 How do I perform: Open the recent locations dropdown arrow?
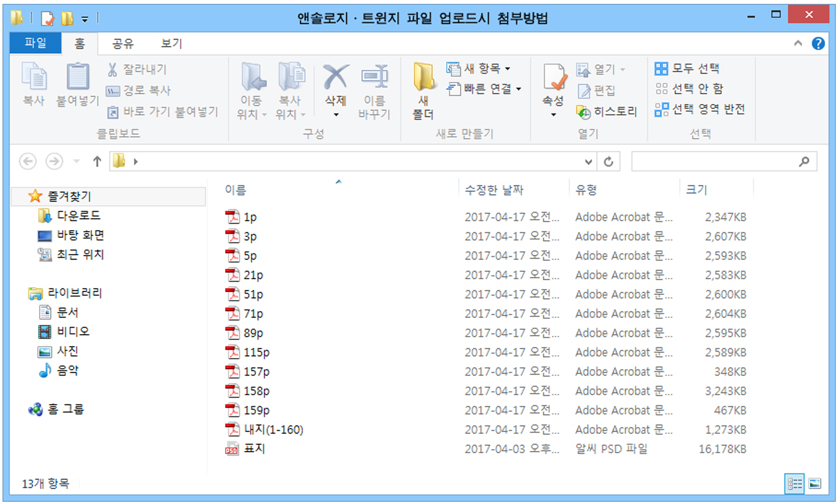pyautogui.click(x=76, y=161)
